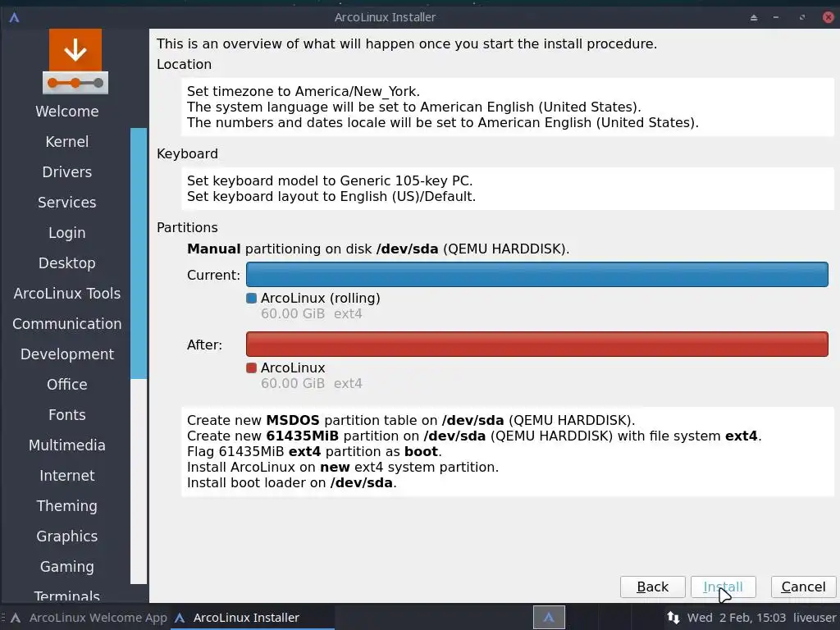Select Fonts in sidebar
The height and width of the screenshot is (630, 840).
coord(67,414)
